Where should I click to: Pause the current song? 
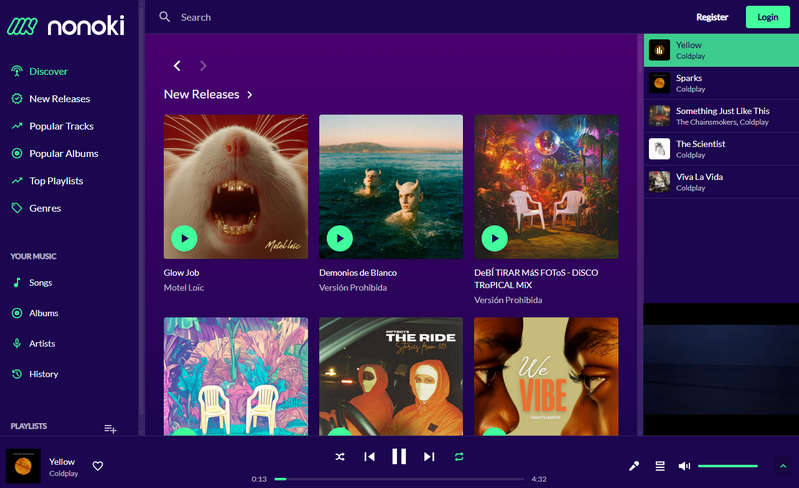tap(399, 456)
